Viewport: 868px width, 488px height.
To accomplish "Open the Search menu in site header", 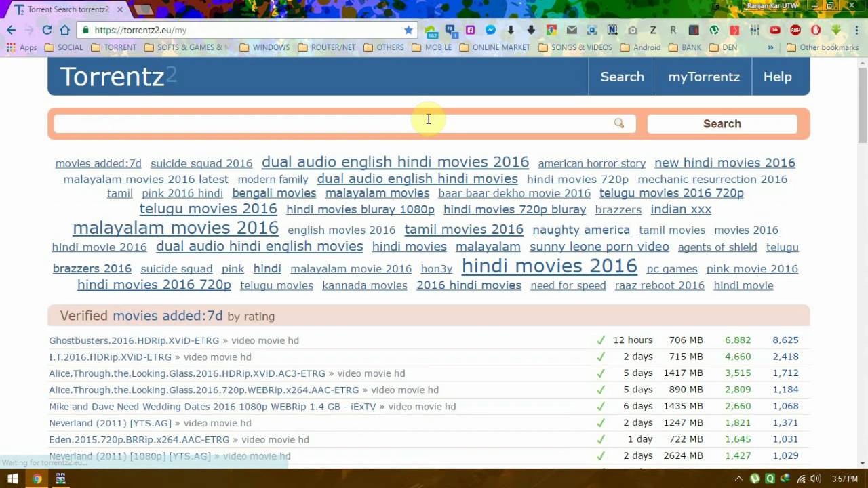I will coord(622,77).
